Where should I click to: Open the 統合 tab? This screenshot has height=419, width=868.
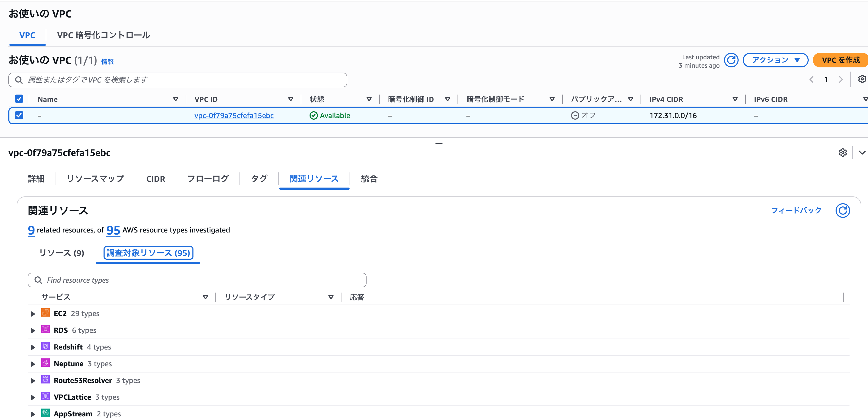click(369, 179)
